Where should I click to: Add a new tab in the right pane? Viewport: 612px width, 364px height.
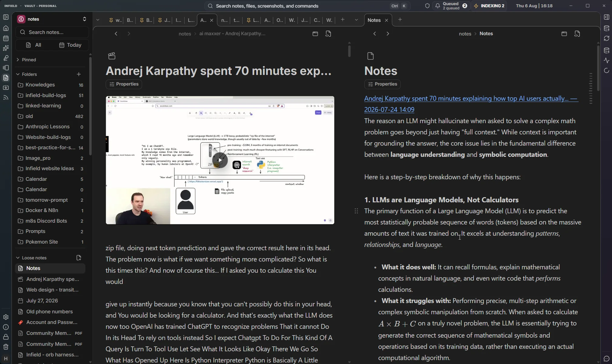click(400, 20)
